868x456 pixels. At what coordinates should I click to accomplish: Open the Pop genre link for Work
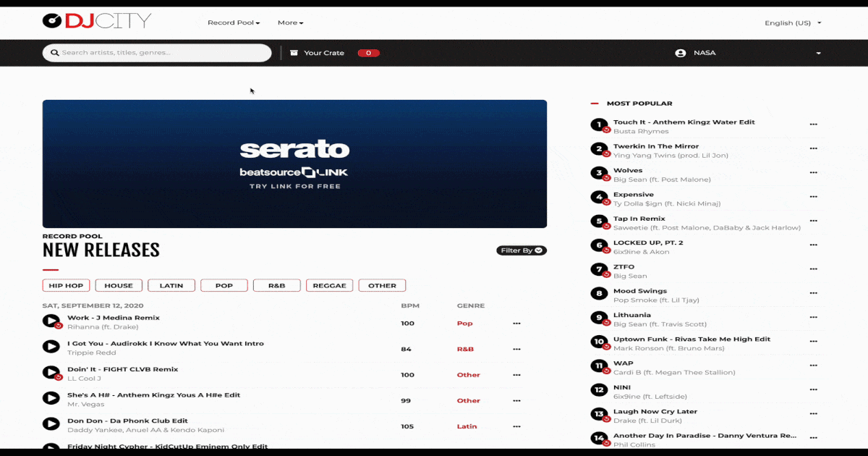(x=464, y=323)
